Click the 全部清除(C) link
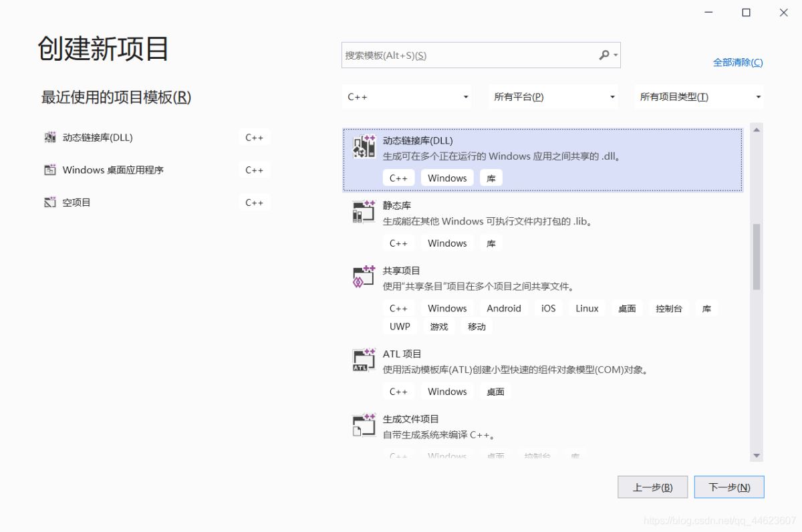 (737, 62)
